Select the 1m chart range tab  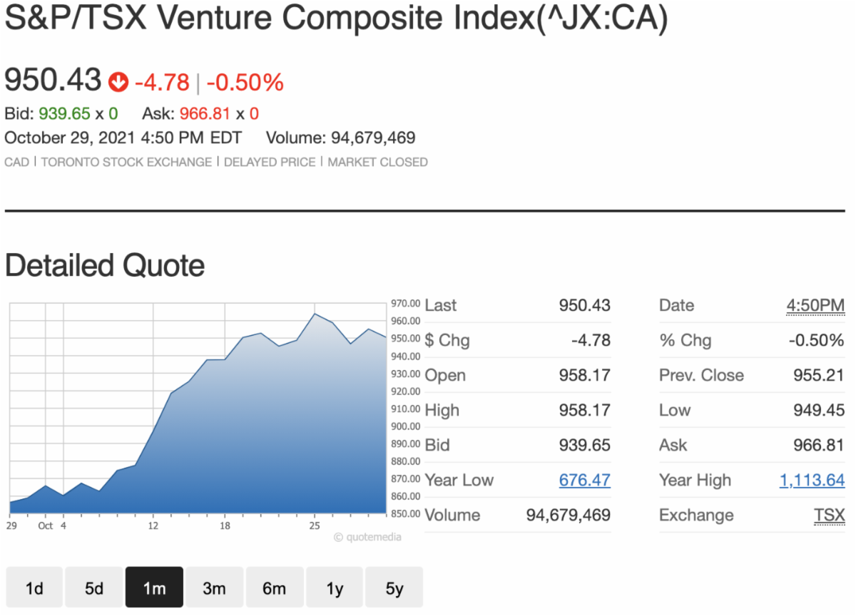point(154,588)
